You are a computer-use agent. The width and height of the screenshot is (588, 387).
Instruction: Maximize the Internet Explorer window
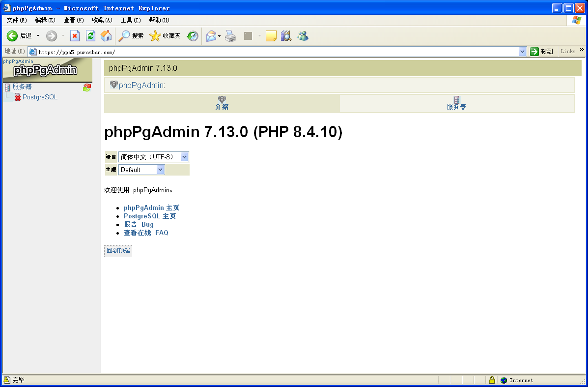[568, 8]
